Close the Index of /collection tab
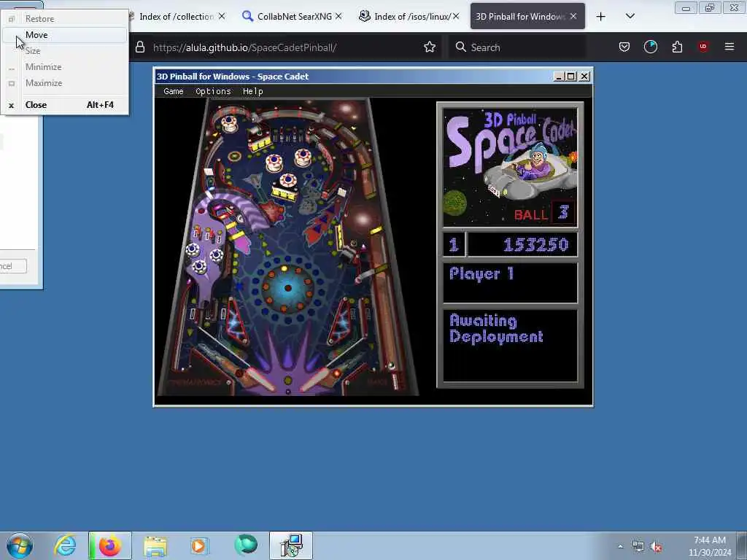The image size is (747, 560). tap(222, 16)
